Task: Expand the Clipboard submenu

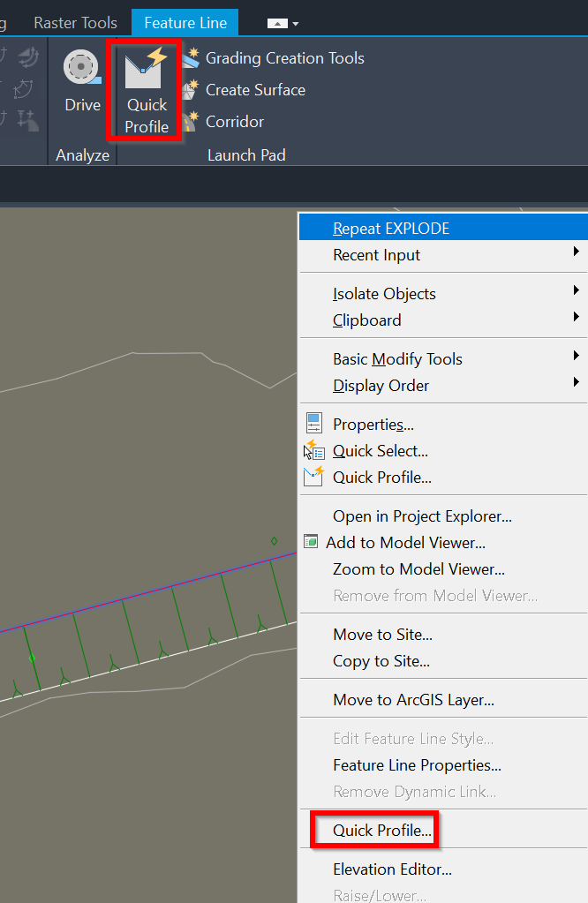Action: tap(443, 320)
